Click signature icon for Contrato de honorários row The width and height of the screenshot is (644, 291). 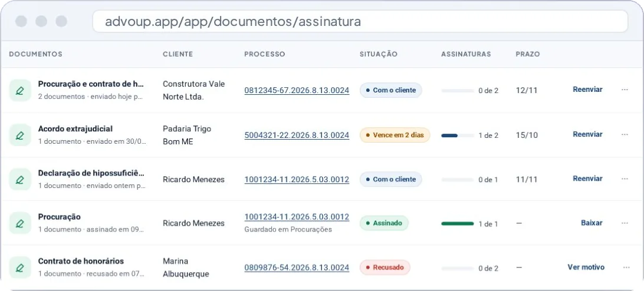tap(19, 267)
